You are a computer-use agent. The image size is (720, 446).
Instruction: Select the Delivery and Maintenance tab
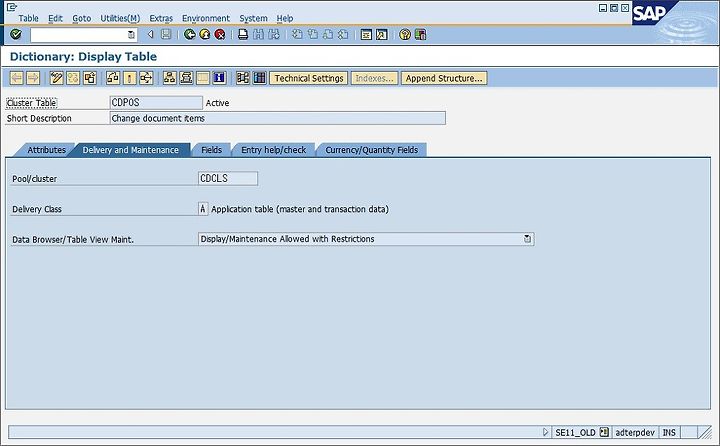point(130,150)
